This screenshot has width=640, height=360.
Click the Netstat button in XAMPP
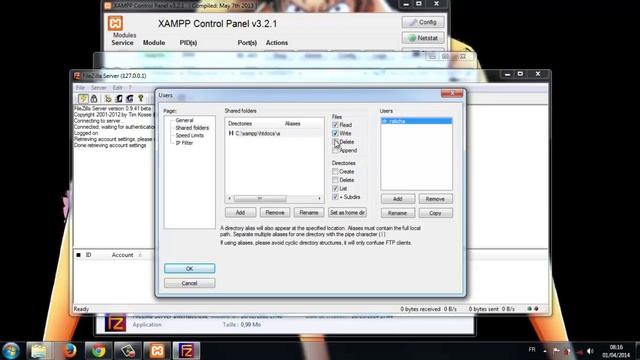click(423, 38)
